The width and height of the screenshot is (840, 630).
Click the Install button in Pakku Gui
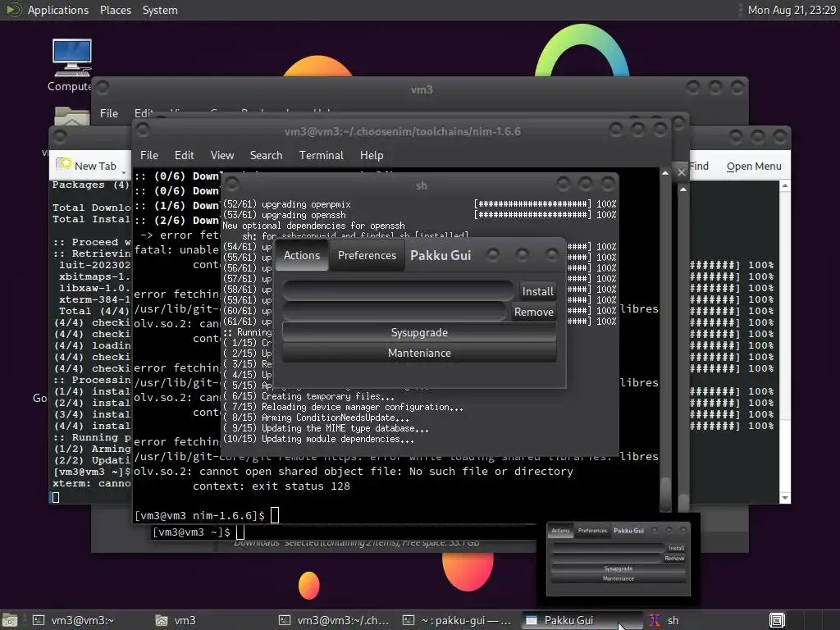coord(537,291)
